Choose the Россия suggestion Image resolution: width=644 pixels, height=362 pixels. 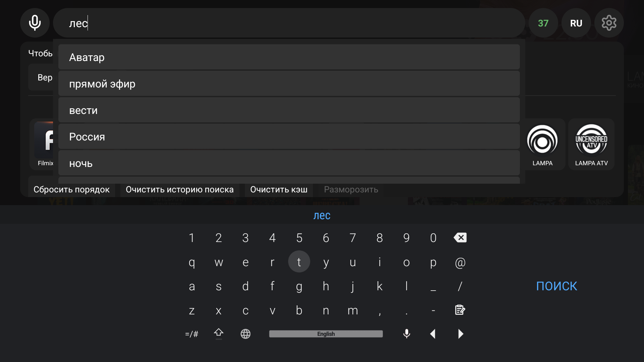point(289,136)
